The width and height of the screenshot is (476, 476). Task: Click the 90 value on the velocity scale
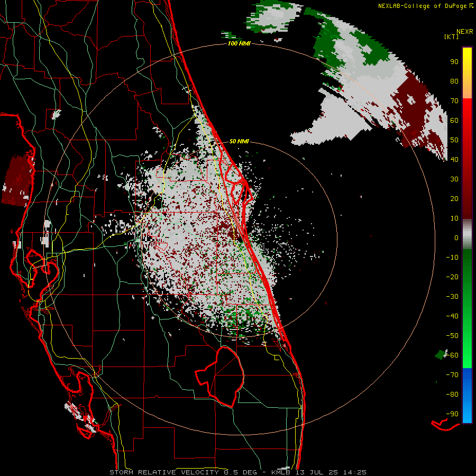pos(454,62)
